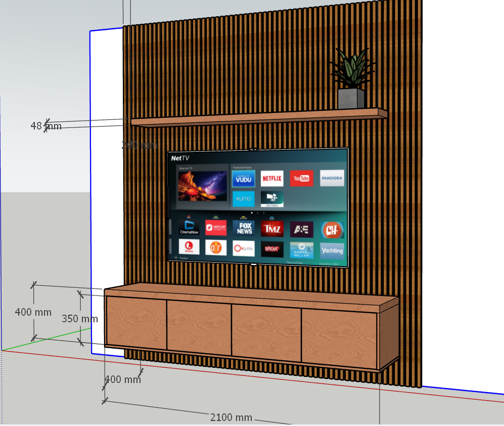
Task: Select the 2100 mm dimension label
Action: pos(231,417)
